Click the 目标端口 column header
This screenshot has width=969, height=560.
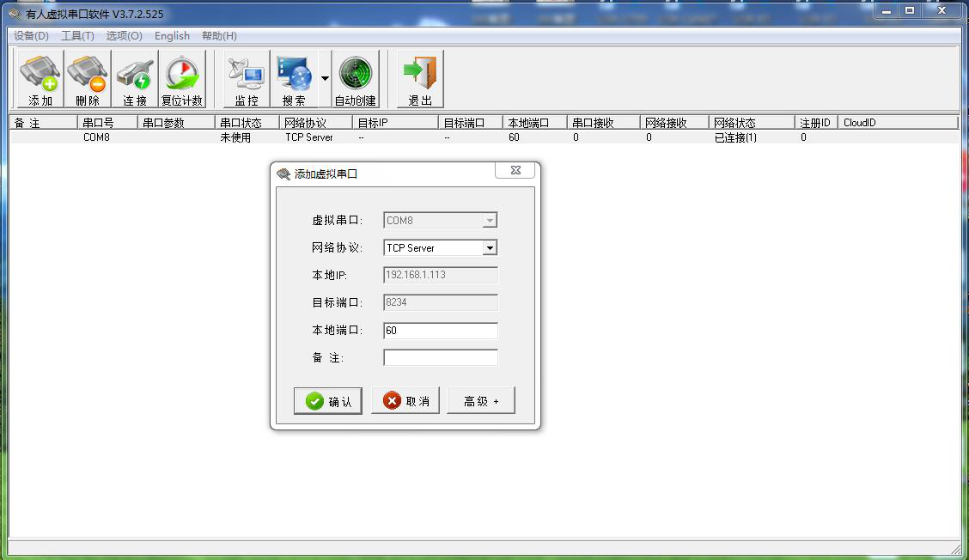point(471,122)
